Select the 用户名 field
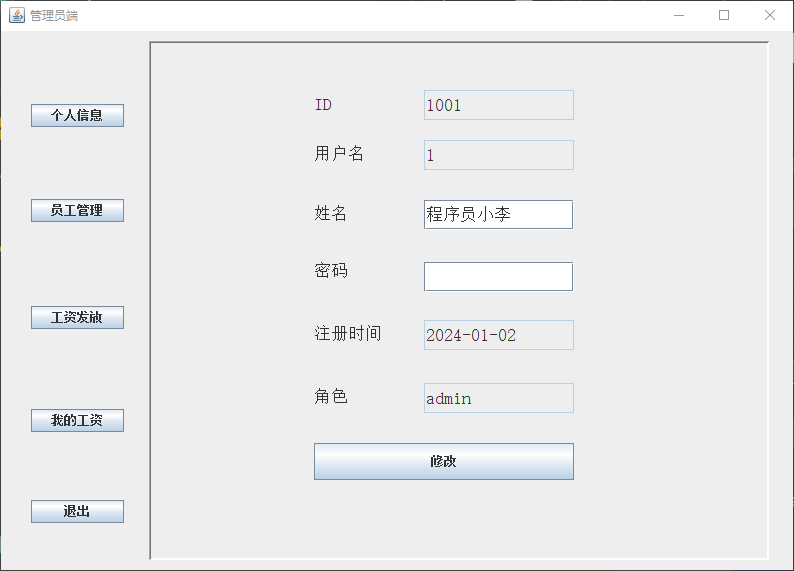The height and width of the screenshot is (571, 794). [498, 155]
